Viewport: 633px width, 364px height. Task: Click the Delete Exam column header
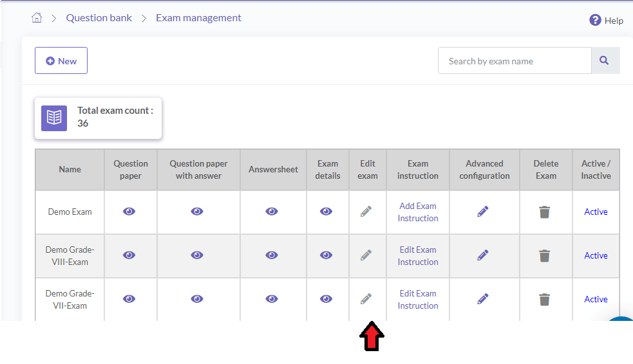[546, 170]
